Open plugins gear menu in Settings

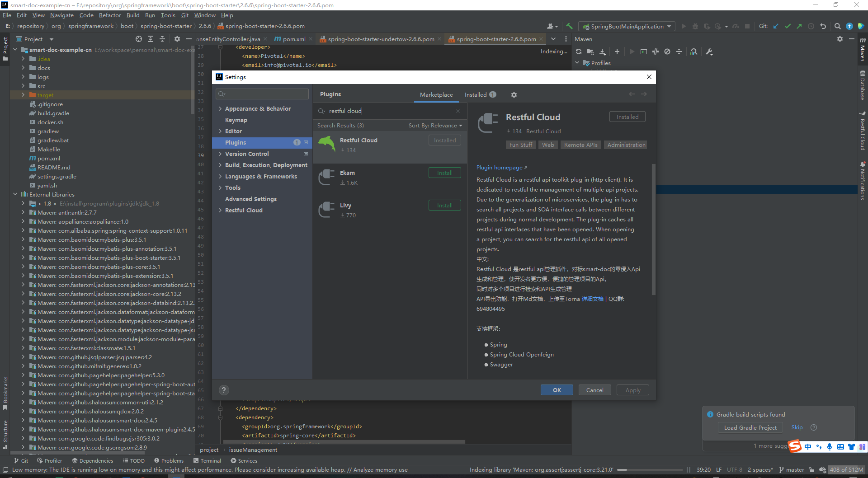514,95
